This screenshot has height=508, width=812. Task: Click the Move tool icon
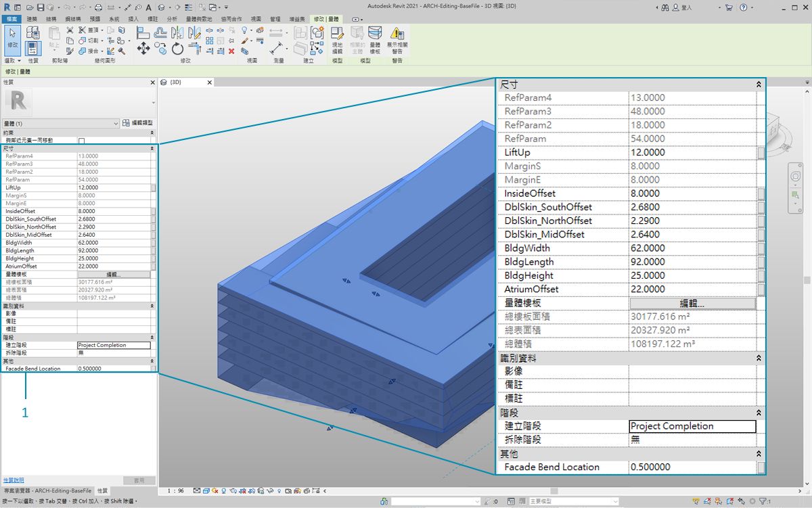point(143,48)
